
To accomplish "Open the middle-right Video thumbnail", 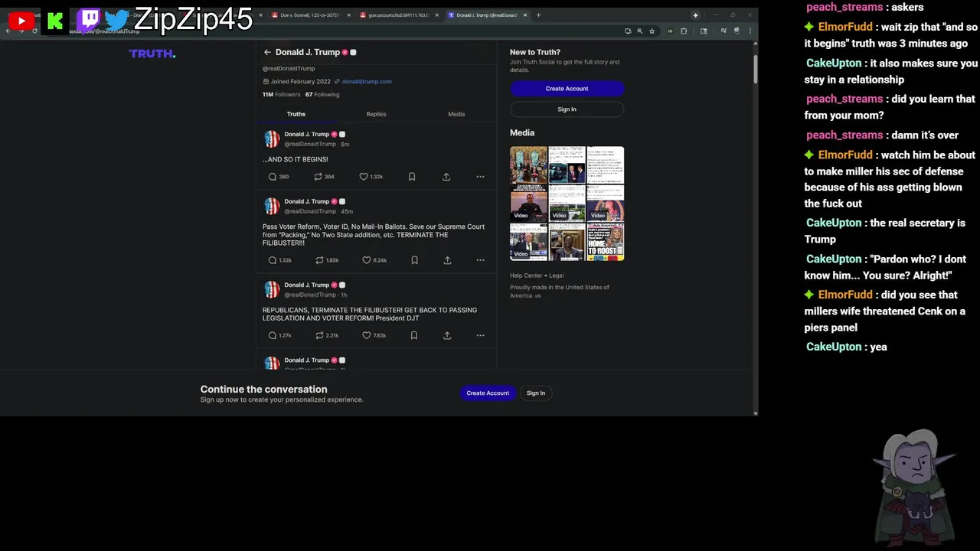I will (606, 204).
